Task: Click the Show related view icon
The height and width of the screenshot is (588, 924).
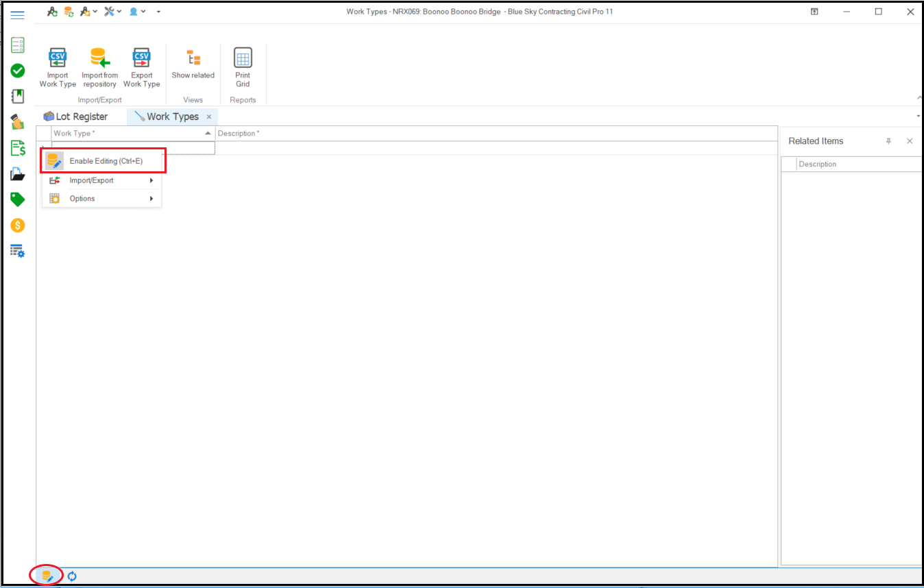Action: pyautogui.click(x=193, y=59)
